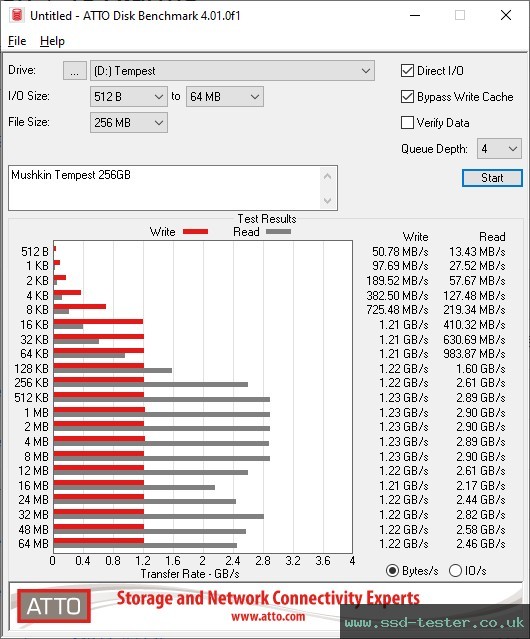This screenshot has width=530, height=639.
Task: Click the browse drive '...' button
Action: tap(75, 71)
